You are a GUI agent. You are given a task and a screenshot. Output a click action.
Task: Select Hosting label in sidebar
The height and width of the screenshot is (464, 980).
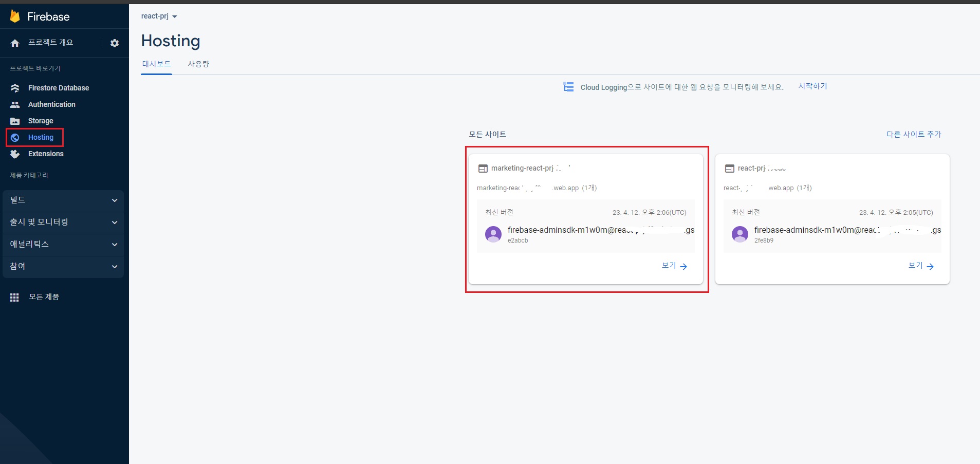(41, 138)
